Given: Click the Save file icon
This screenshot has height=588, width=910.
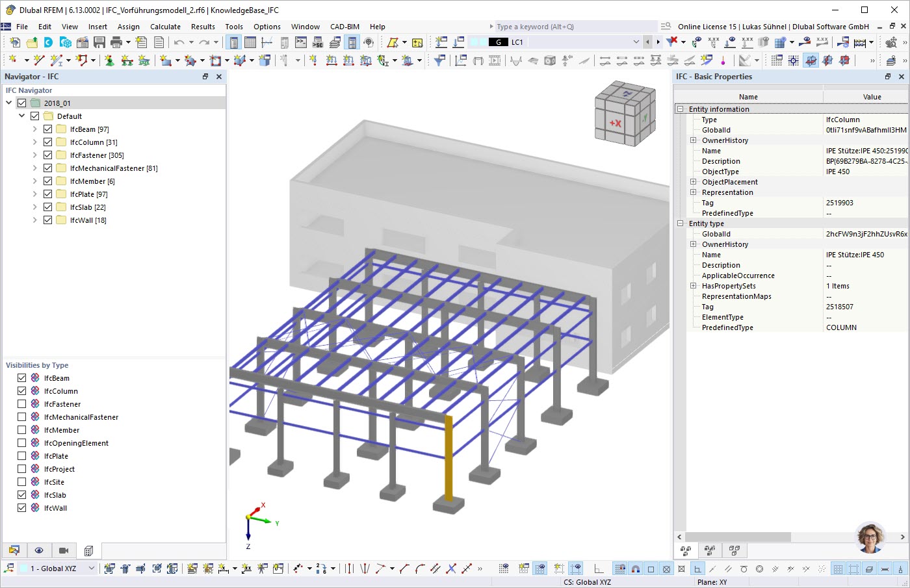Looking at the screenshot, I should [99, 42].
